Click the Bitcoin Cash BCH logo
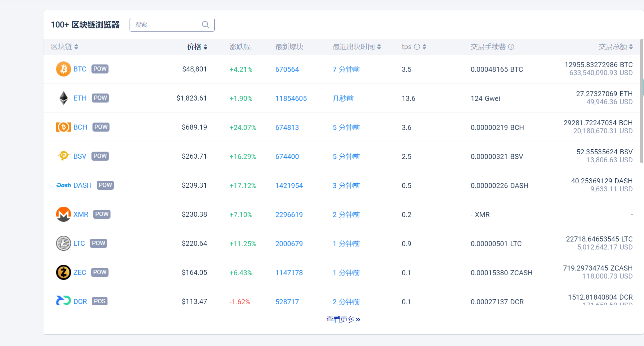644x346 pixels. 63,127
